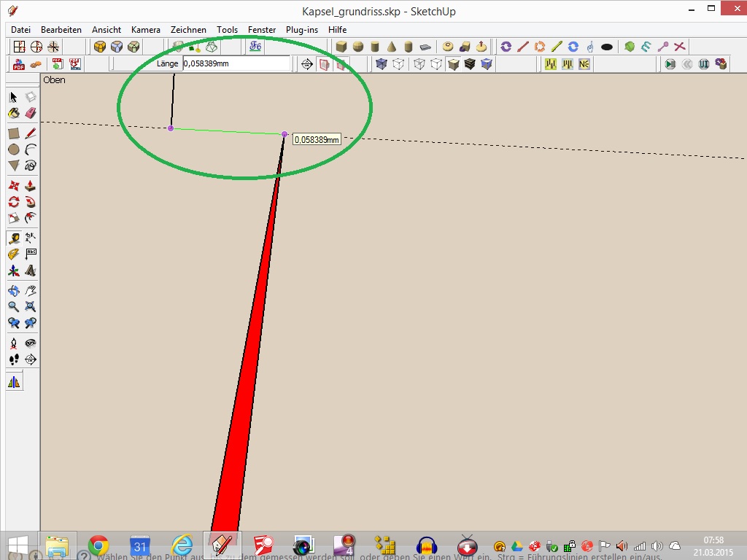Toggle the Monochrome face style

coord(487,64)
